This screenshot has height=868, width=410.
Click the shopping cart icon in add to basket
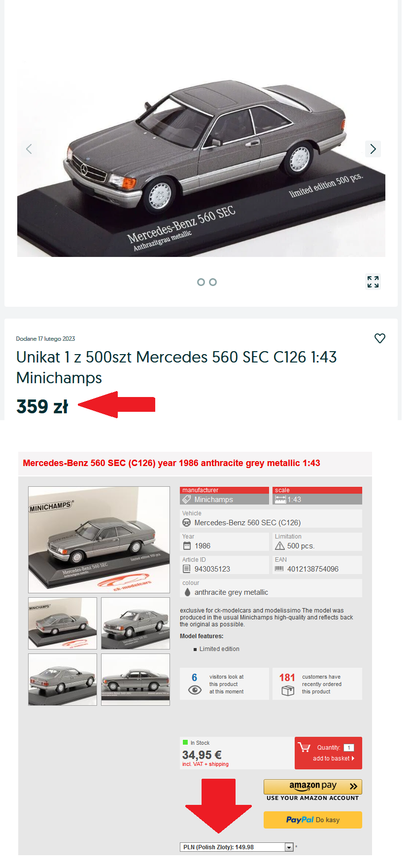point(304,748)
